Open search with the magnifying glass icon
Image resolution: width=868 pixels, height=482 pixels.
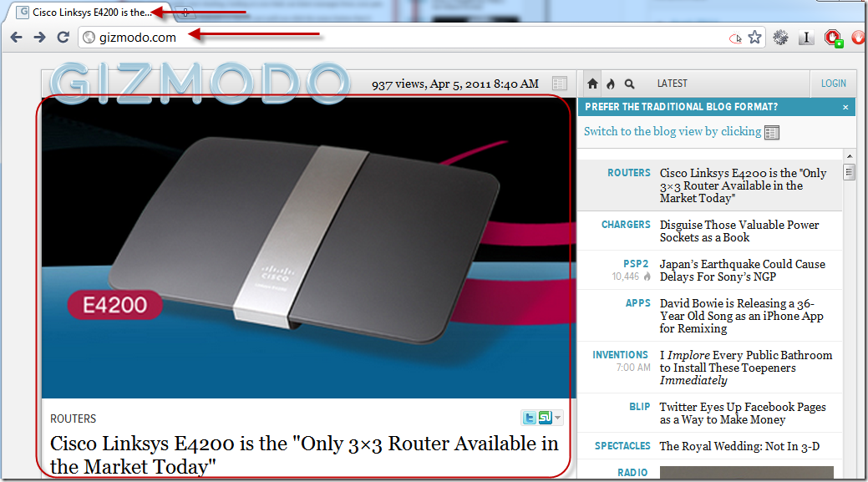(x=629, y=84)
